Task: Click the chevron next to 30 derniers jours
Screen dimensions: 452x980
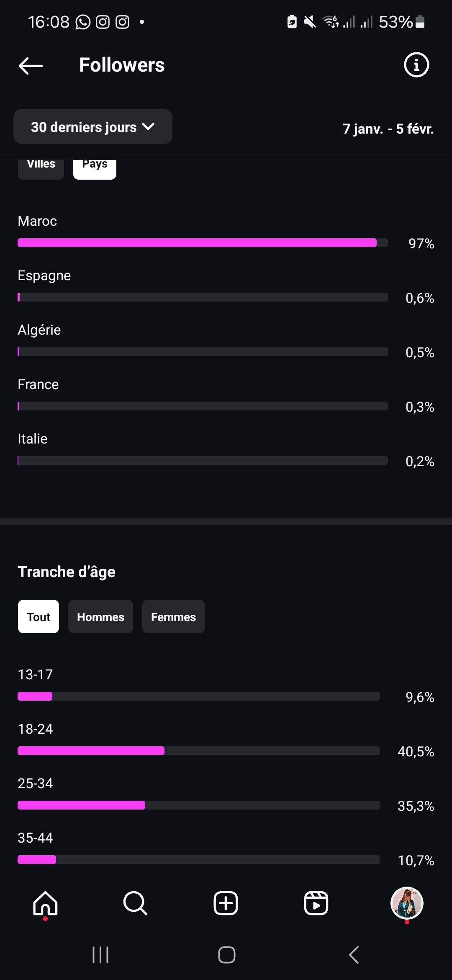Action: [x=148, y=126]
